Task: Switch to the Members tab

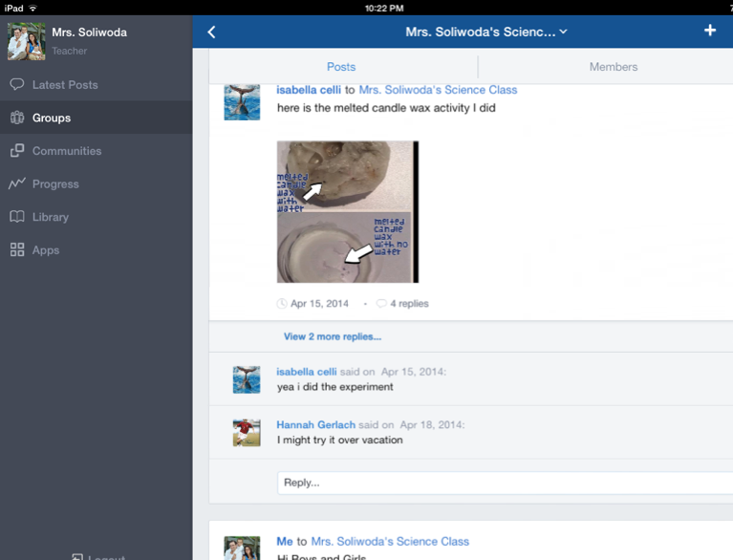Action: [x=613, y=67]
